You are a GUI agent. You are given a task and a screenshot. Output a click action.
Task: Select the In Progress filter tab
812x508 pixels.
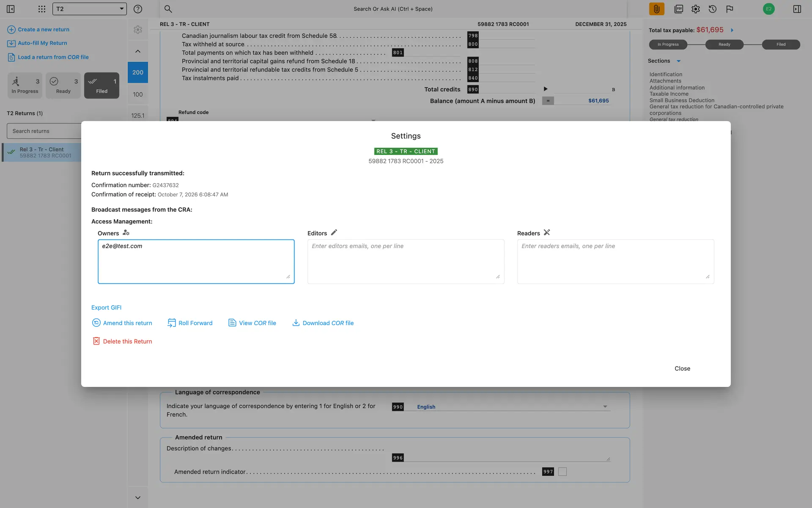(x=25, y=86)
